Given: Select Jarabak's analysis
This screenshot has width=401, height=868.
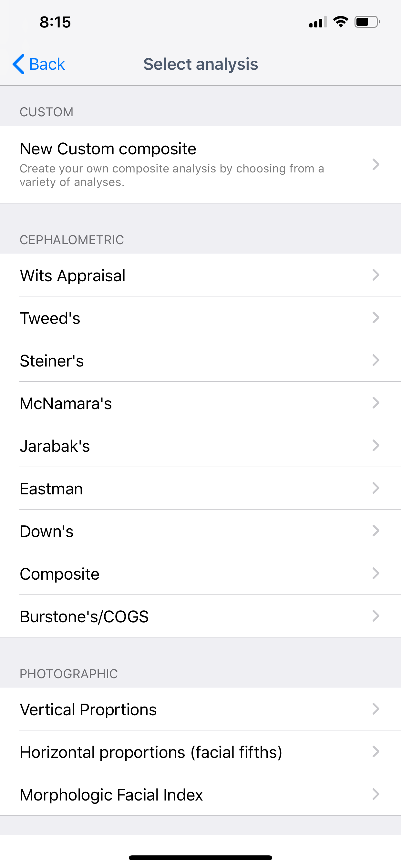Looking at the screenshot, I should click(x=55, y=446).
